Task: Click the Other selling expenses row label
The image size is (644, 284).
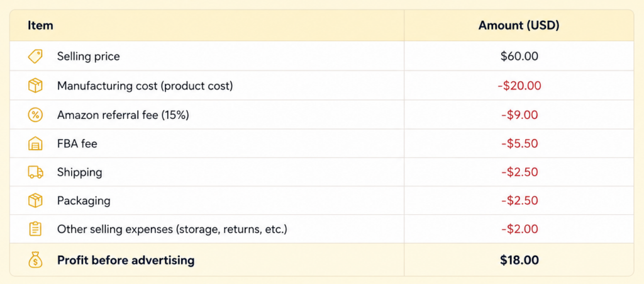Action: pyautogui.click(x=172, y=229)
